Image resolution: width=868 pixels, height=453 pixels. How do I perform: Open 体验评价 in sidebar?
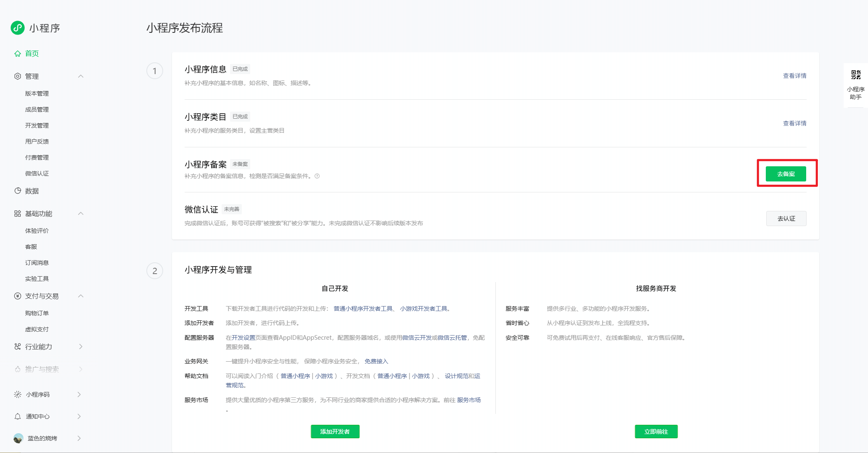37,231
